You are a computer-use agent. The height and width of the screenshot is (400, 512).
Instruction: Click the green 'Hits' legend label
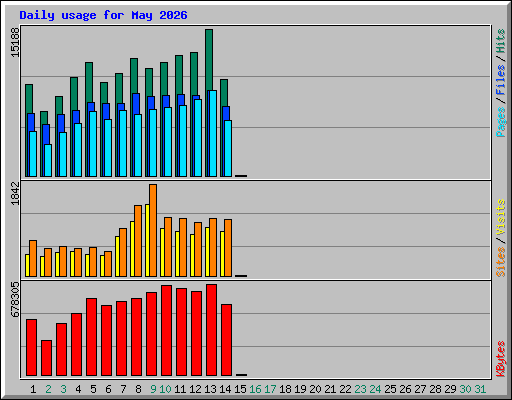point(501,41)
